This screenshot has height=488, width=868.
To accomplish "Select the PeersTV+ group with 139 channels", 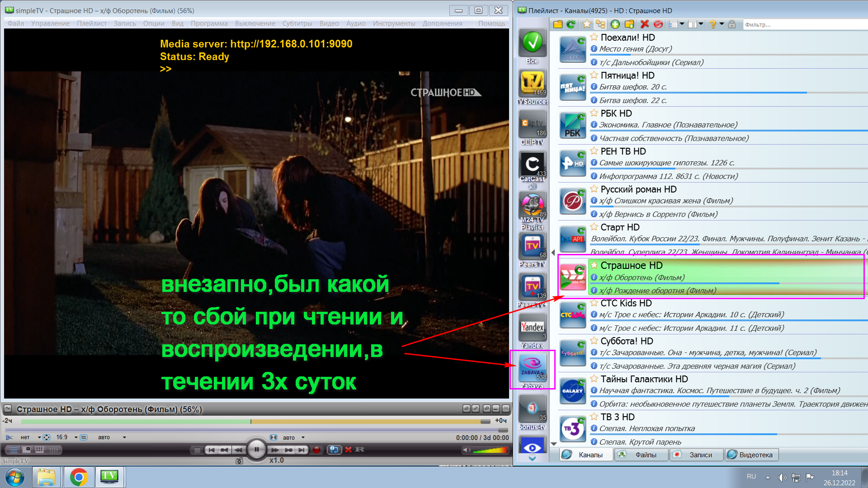I will [532, 291].
